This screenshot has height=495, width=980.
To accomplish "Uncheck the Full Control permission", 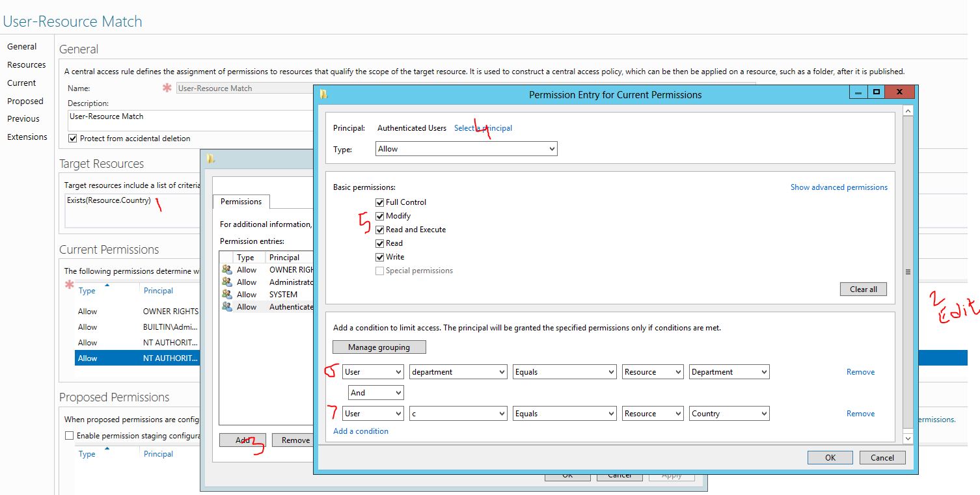I will click(x=379, y=202).
